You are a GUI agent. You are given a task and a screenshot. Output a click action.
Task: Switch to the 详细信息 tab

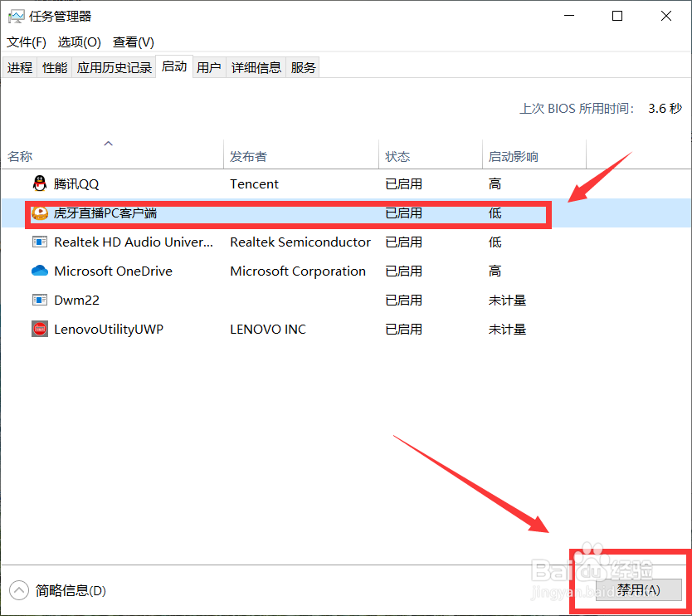256,67
